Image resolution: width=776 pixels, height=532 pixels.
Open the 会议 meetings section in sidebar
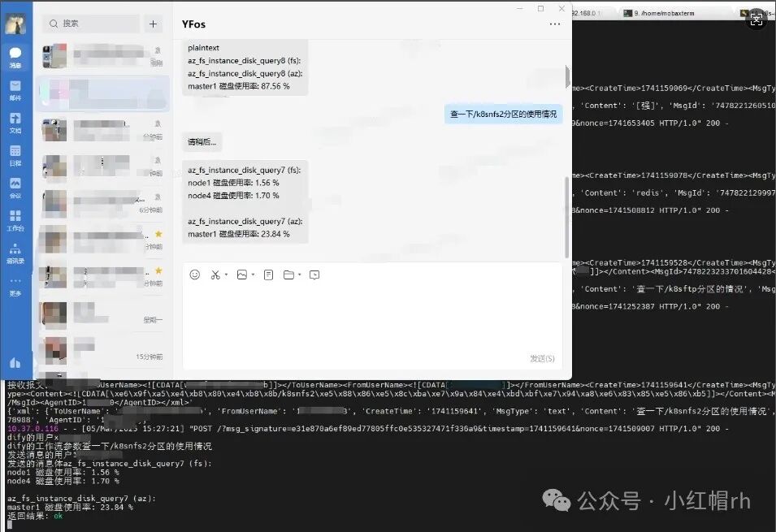pos(15,188)
